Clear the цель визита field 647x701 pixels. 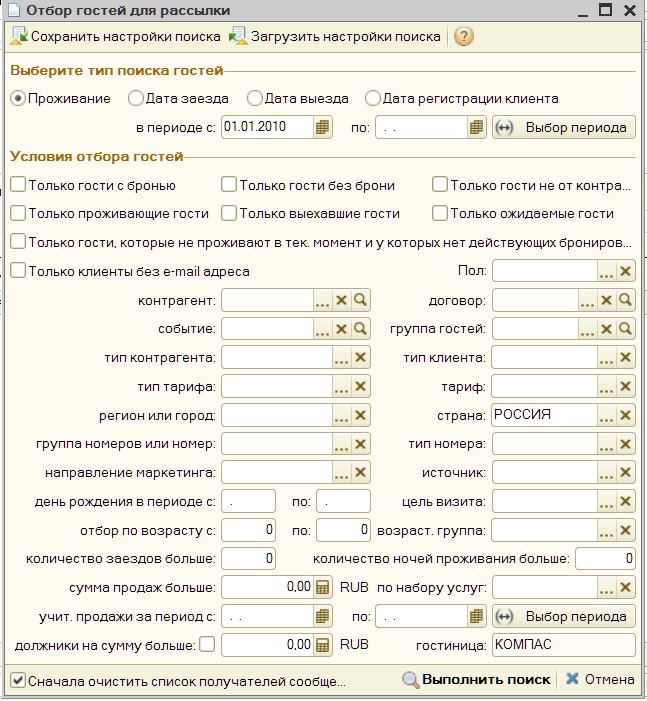(x=625, y=502)
